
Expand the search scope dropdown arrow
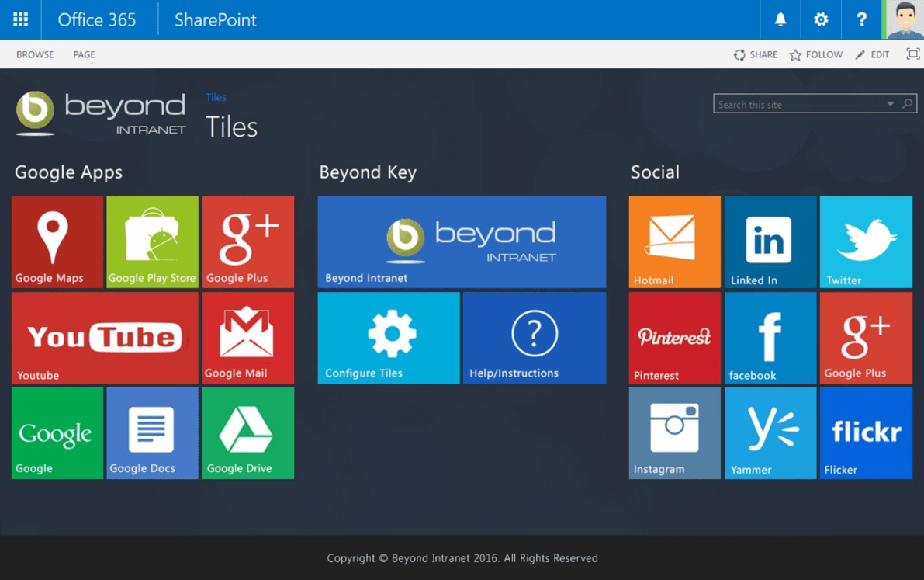[x=891, y=104]
